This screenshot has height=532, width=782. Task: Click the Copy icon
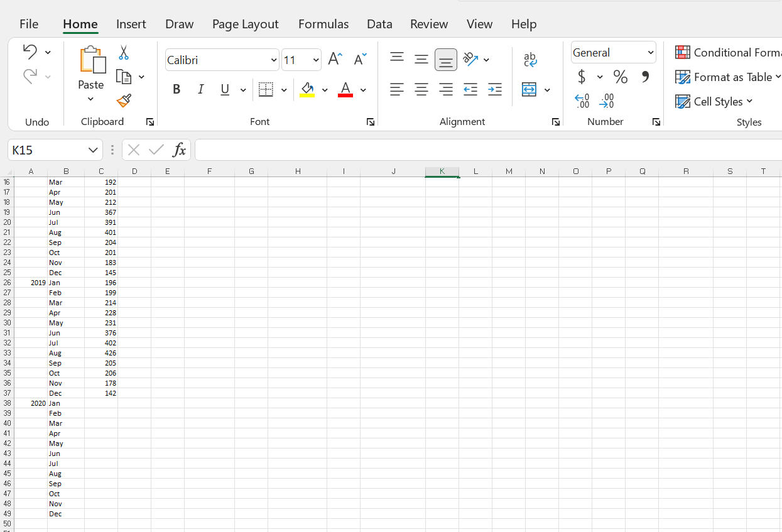click(124, 77)
